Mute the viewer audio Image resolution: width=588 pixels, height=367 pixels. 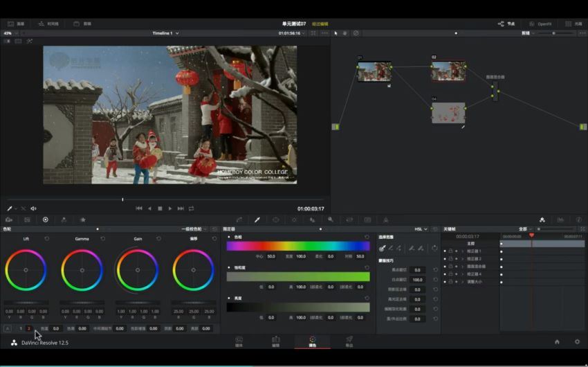(33, 208)
